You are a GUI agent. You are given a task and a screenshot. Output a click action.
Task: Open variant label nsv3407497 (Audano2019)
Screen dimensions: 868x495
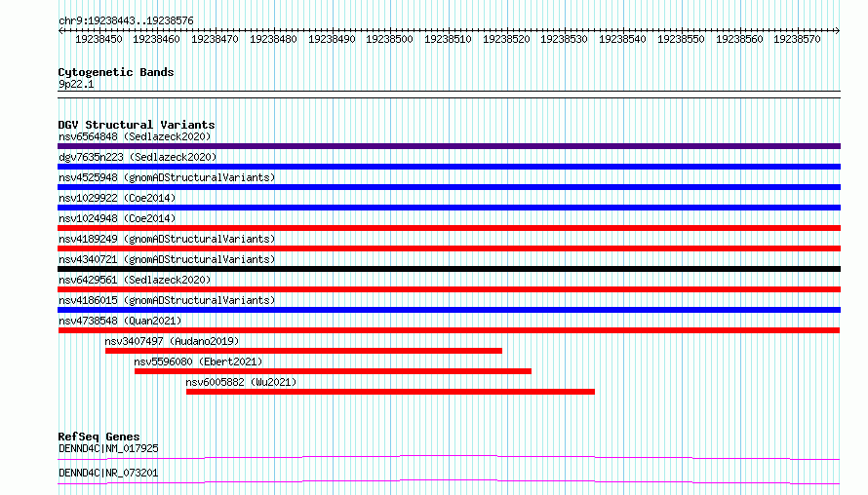click(173, 341)
